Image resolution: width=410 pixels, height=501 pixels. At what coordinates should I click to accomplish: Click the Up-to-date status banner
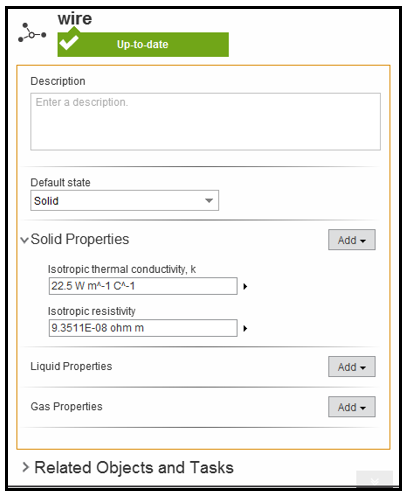pyautogui.click(x=143, y=45)
